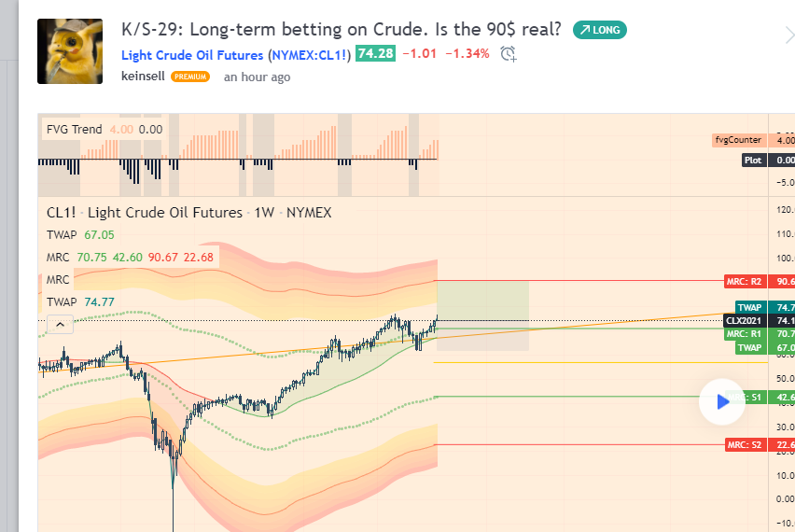This screenshot has width=795, height=532.
Task: Click the fvgCounter price scale label
Action: [737, 140]
